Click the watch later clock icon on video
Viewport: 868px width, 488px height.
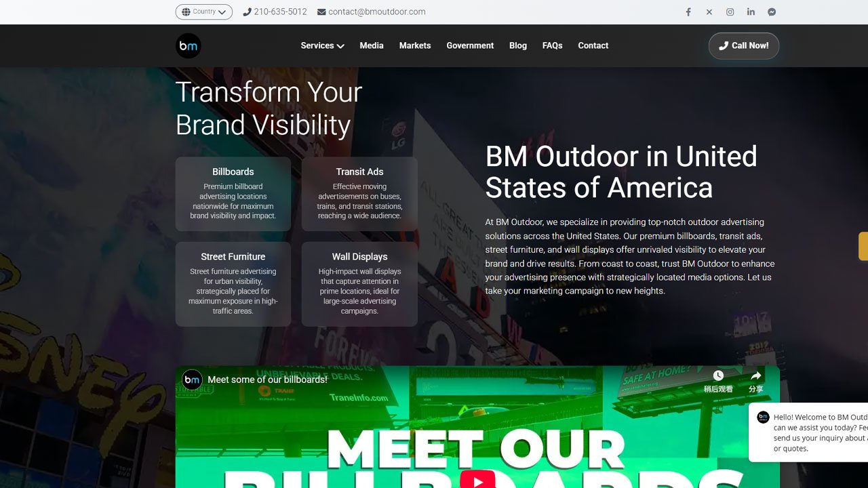(x=718, y=375)
